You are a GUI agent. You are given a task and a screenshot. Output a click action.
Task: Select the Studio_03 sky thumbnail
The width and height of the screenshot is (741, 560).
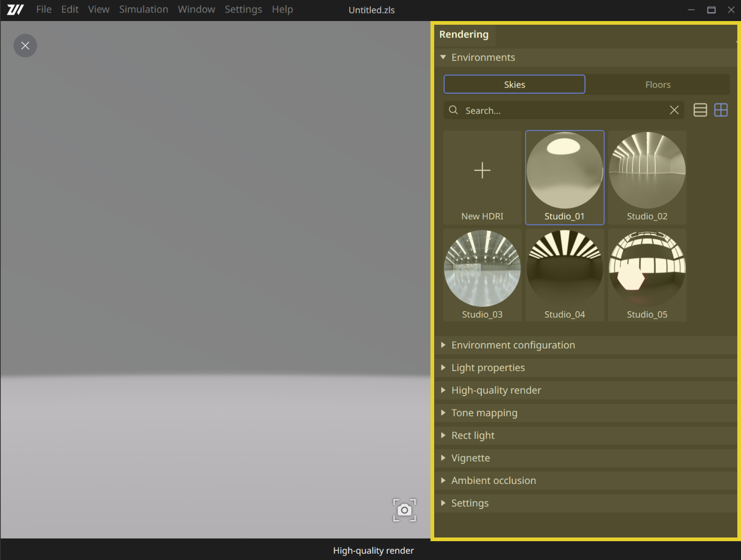[482, 275]
